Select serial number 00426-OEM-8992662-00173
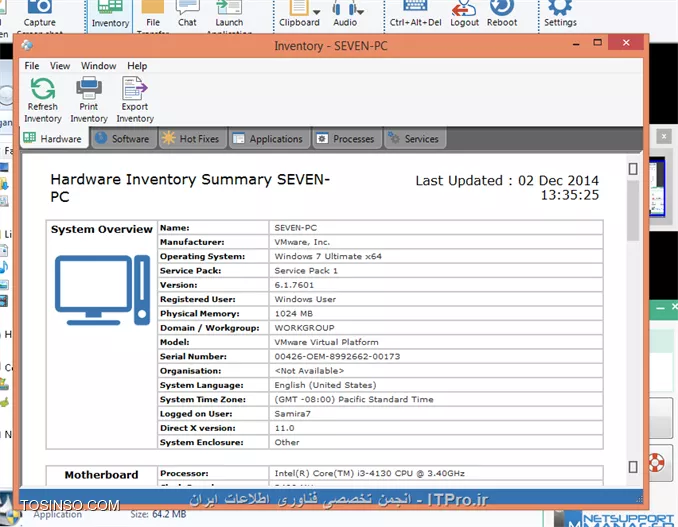The height and width of the screenshot is (527, 678). [337, 356]
